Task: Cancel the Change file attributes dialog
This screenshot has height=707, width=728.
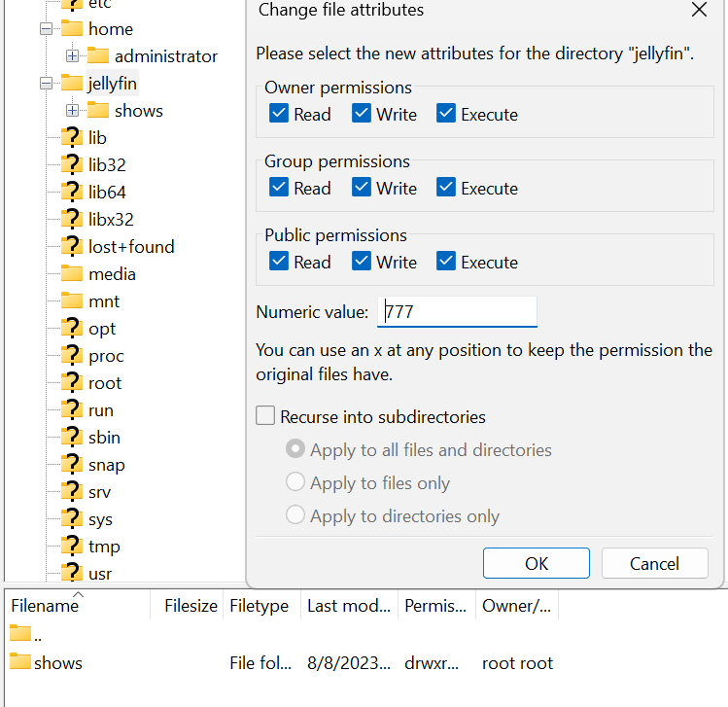Action: [x=654, y=563]
